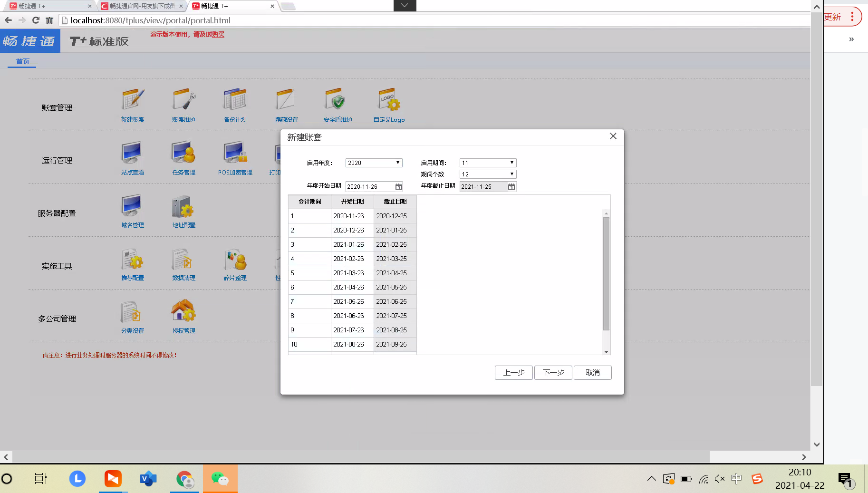Click the 截止日期 column header
This screenshot has height=493, width=868.
pyautogui.click(x=395, y=202)
